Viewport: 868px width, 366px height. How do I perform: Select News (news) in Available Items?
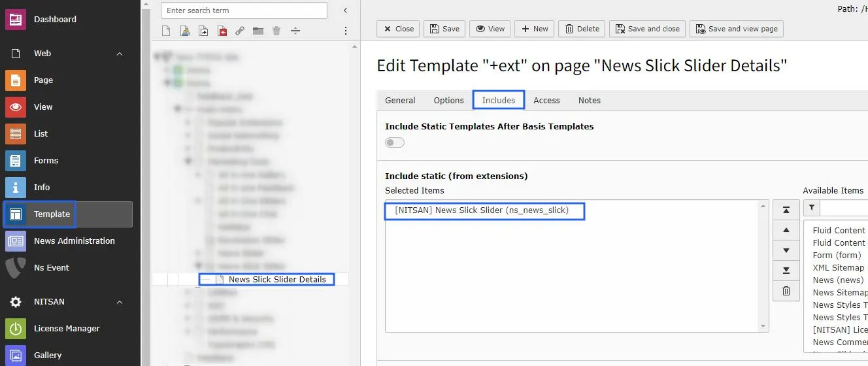coord(838,280)
